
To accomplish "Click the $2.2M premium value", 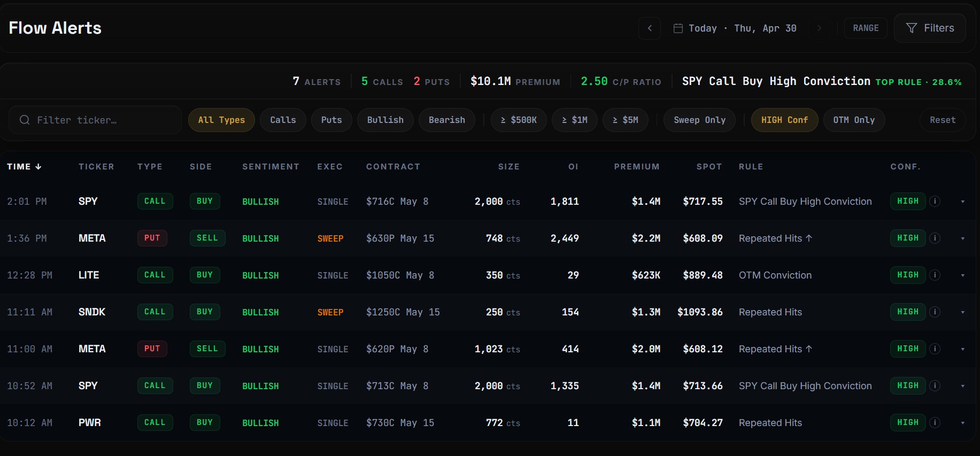I will (646, 238).
